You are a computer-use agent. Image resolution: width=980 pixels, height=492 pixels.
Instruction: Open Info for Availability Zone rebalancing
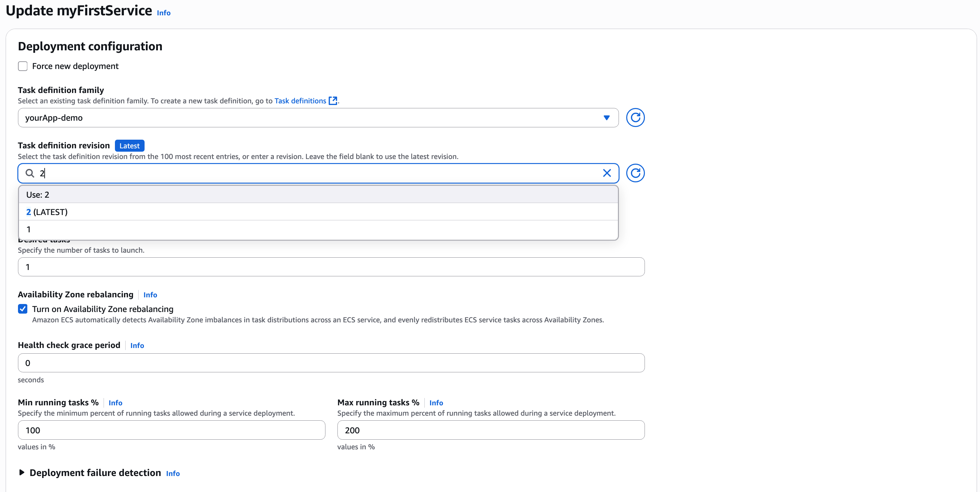[x=150, y=295]
